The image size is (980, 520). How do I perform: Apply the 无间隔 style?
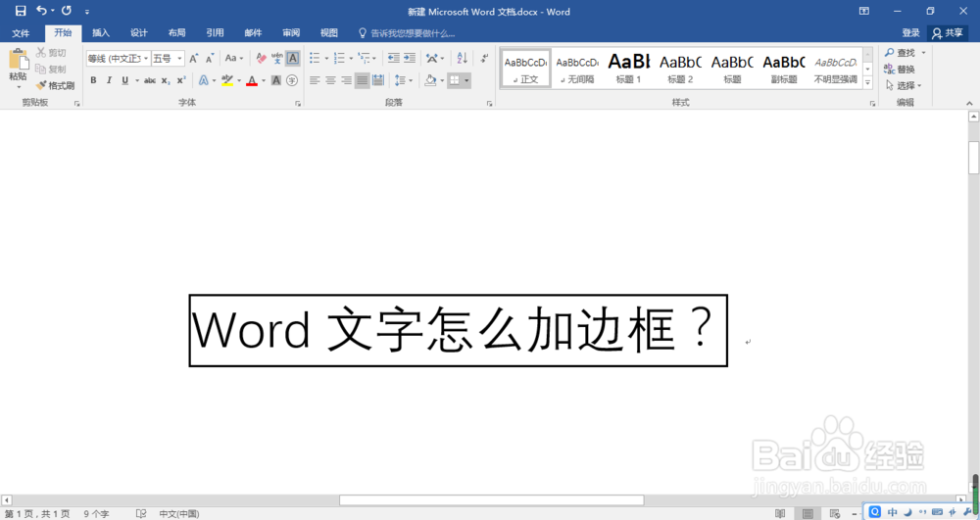(577, 68)
